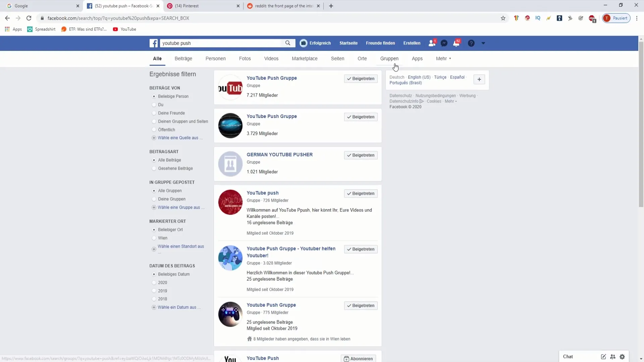Open Beigetreten dropdown for GERMAN YOUTUBE PUSHER

click(x=361, y=155)
